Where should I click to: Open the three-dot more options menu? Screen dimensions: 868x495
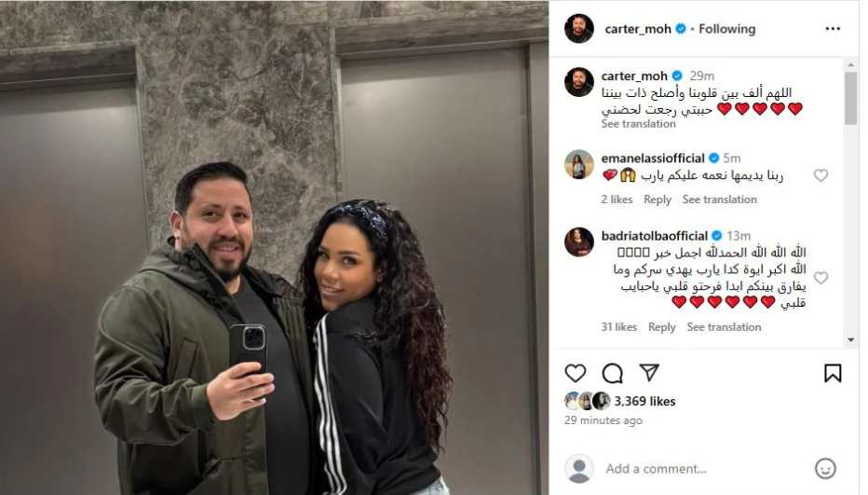(x=833, y=29)
